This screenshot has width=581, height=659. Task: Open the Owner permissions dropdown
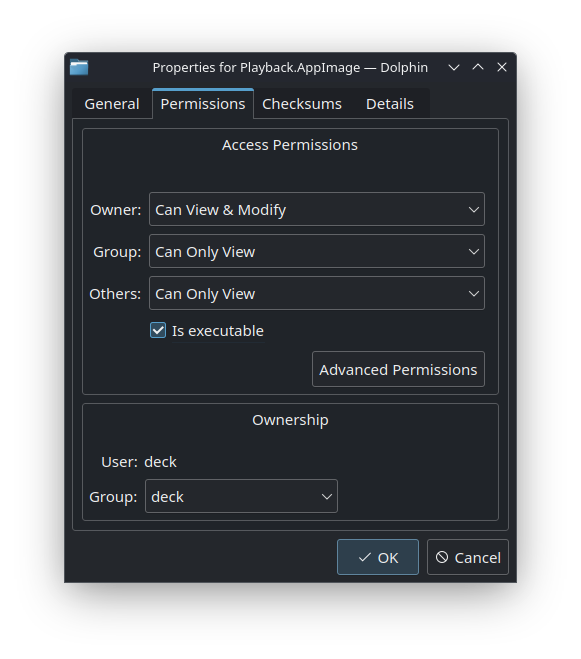(317, 209)
